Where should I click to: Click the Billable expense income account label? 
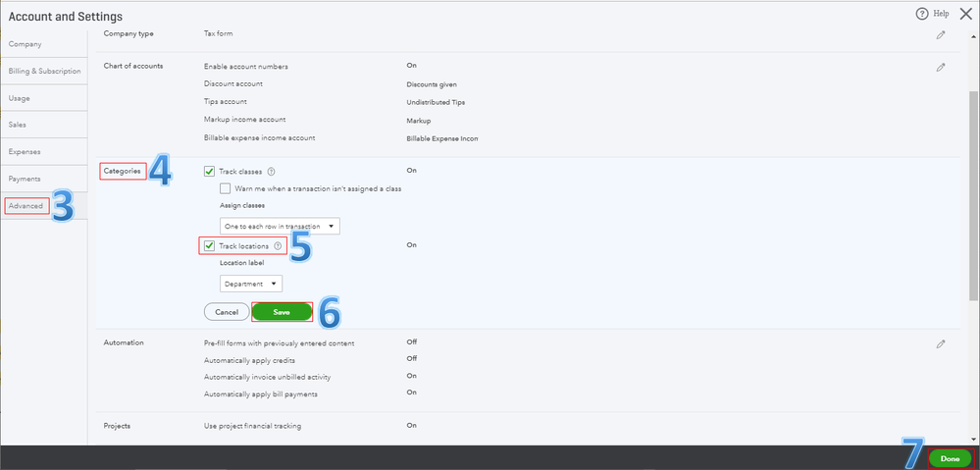(x=259, y=136)
